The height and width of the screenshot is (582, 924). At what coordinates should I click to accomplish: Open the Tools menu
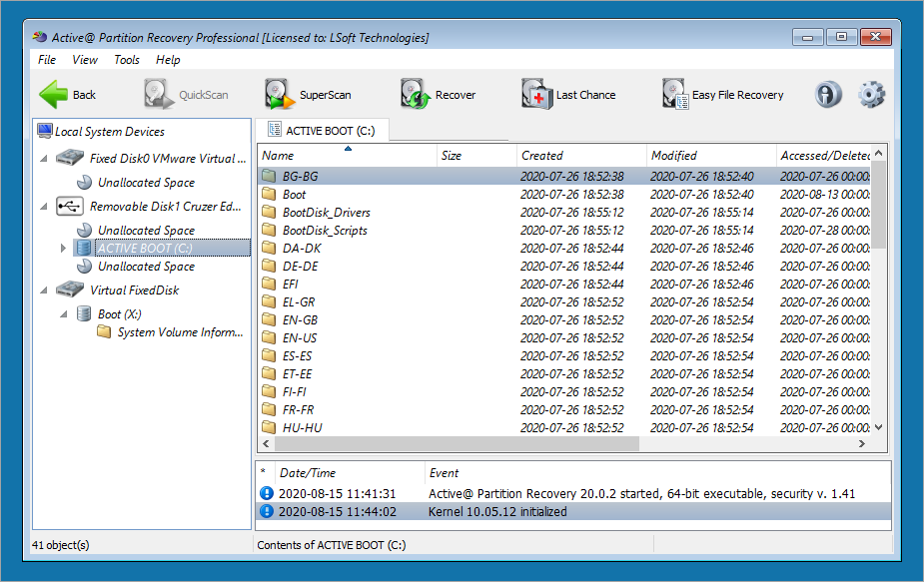[127, 60]
